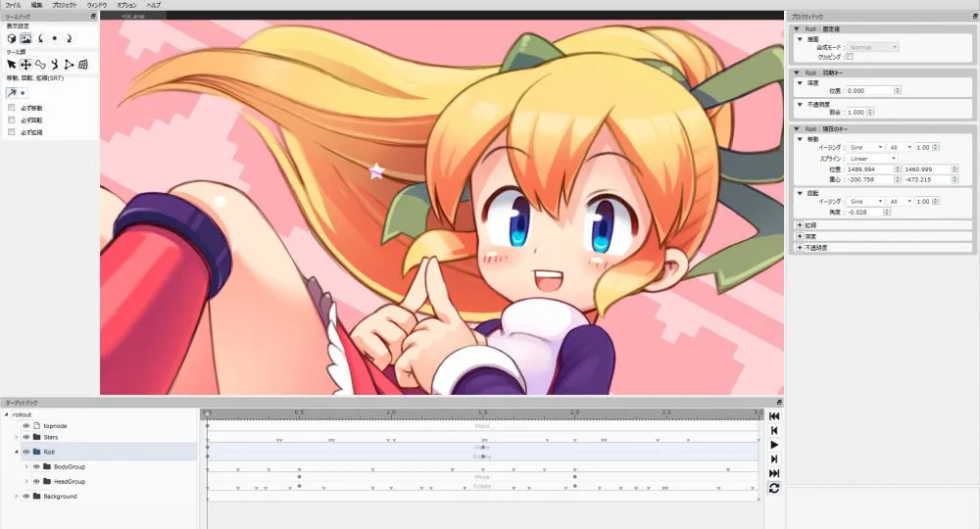Select the triangle mesh tool
This screenshot has height=529, width=980.
coord(69,65)
